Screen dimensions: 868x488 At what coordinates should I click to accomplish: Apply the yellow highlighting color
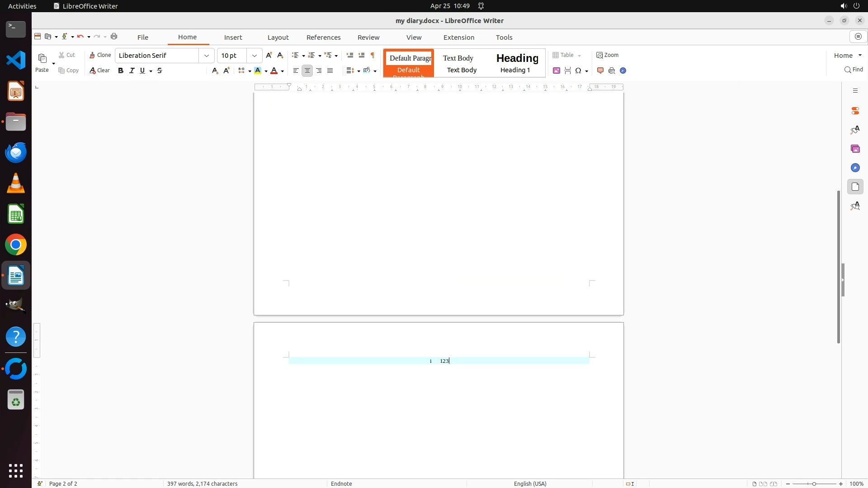[x=258, y=70]
